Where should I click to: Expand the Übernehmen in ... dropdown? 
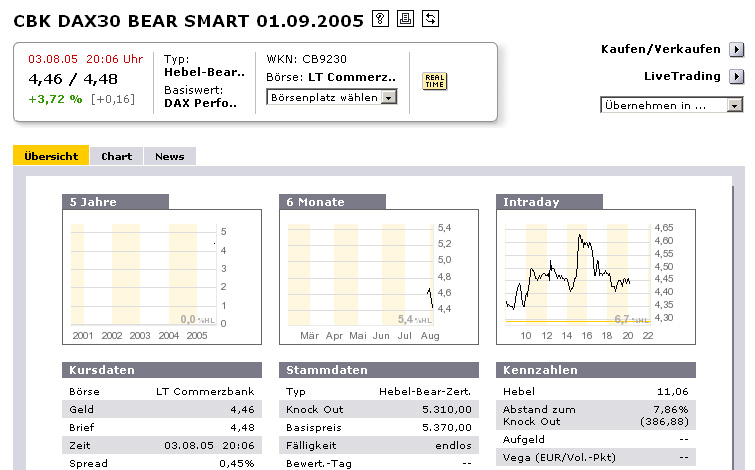tap(672, 104)
